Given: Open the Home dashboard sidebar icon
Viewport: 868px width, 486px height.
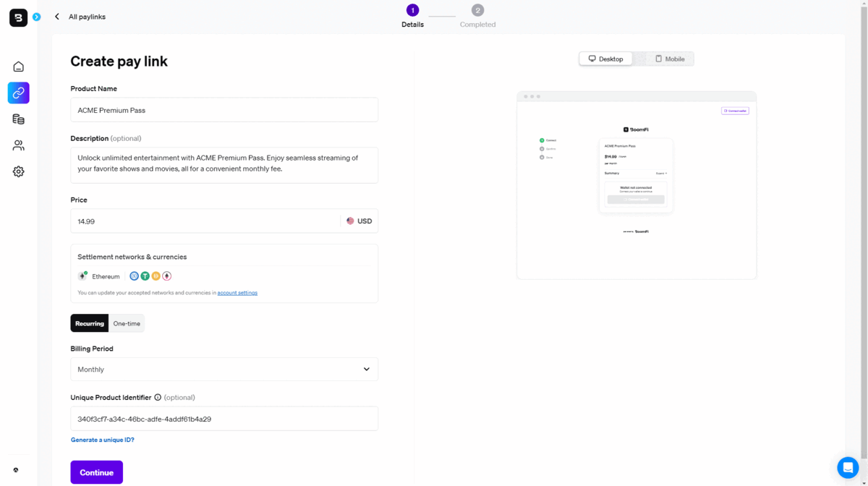Looking at the screenshot, I should click(19, 67).
